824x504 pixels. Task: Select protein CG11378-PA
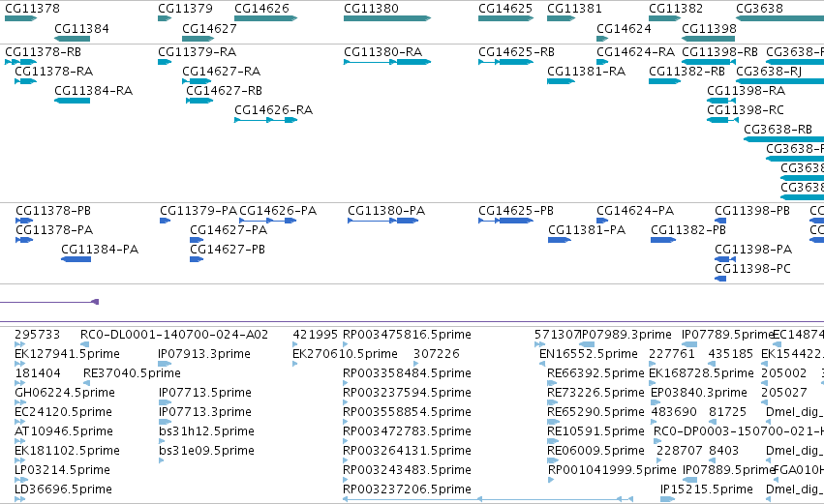point(54,230)
